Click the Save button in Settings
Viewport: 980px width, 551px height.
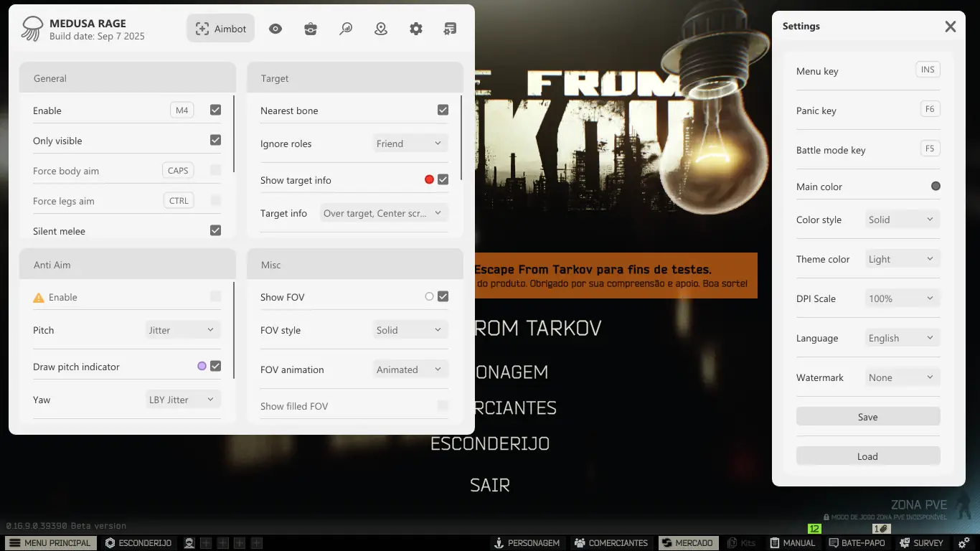pos(867,417)
